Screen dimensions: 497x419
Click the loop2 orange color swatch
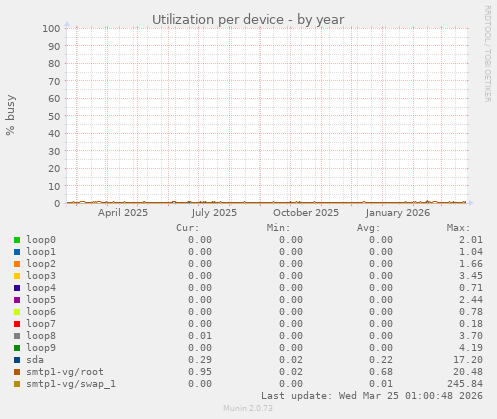point(17,264)
